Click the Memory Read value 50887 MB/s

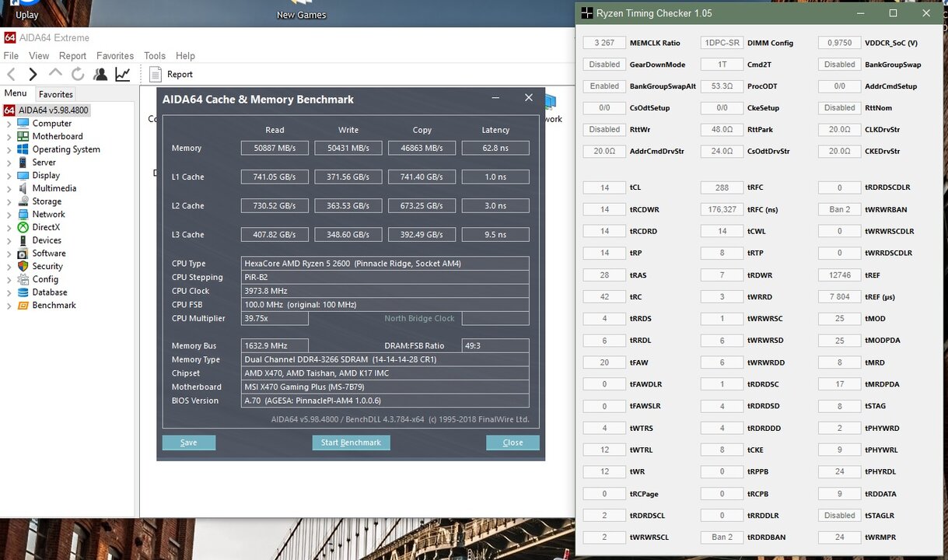tap(275, 148)
